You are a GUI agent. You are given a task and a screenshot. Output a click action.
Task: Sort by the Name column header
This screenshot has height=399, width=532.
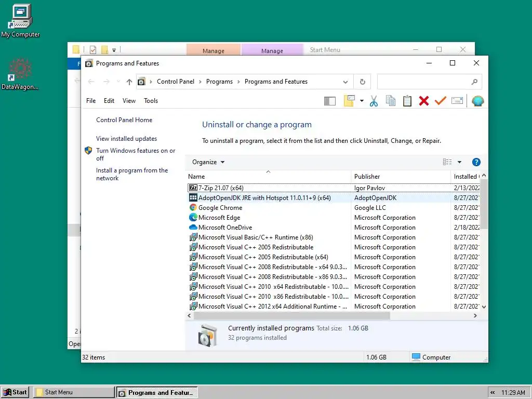coord(268,177)
